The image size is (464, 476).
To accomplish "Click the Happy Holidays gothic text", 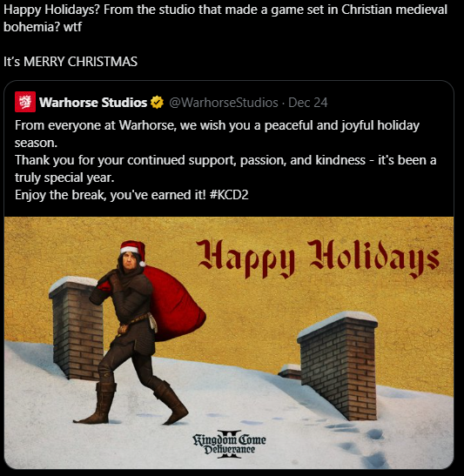I will click(318, 258).
